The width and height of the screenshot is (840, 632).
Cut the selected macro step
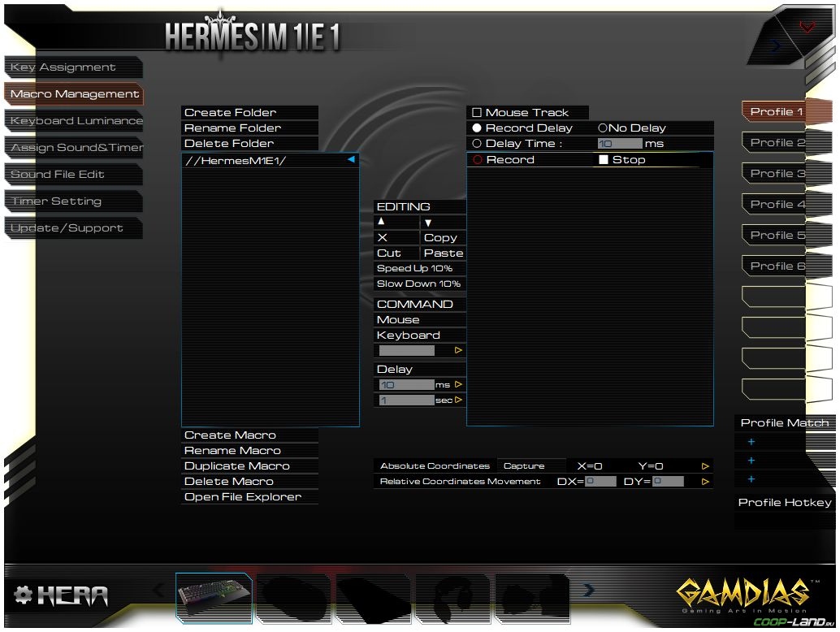[396, 253]
